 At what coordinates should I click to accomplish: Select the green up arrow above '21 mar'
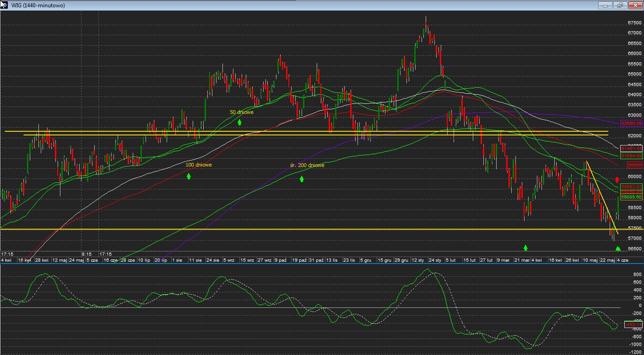coord(525,247)
